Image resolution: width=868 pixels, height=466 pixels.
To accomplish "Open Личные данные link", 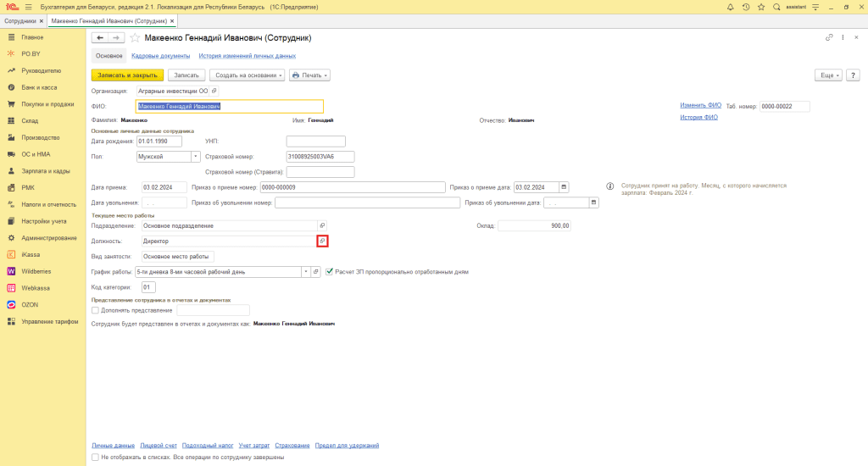I will (113, 446).
